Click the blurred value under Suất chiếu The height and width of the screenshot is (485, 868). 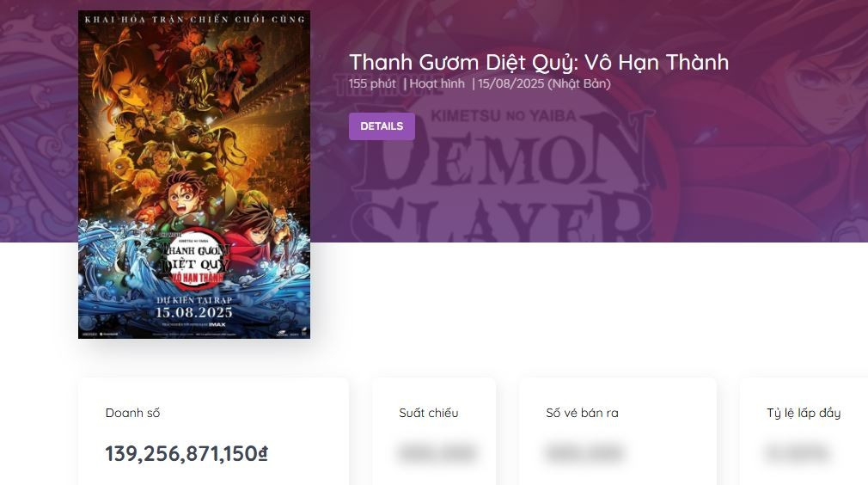pos(437,453)
